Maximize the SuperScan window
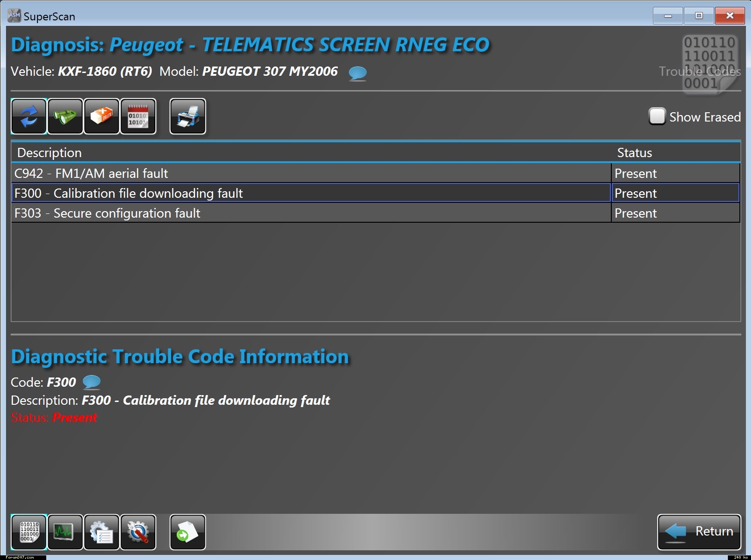 [699, 16]
